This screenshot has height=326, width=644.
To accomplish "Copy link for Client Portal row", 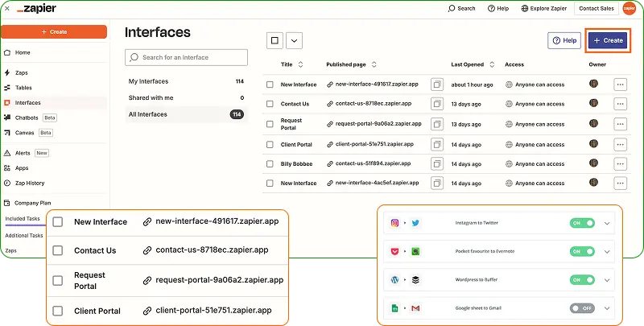I will pos(437,145).
